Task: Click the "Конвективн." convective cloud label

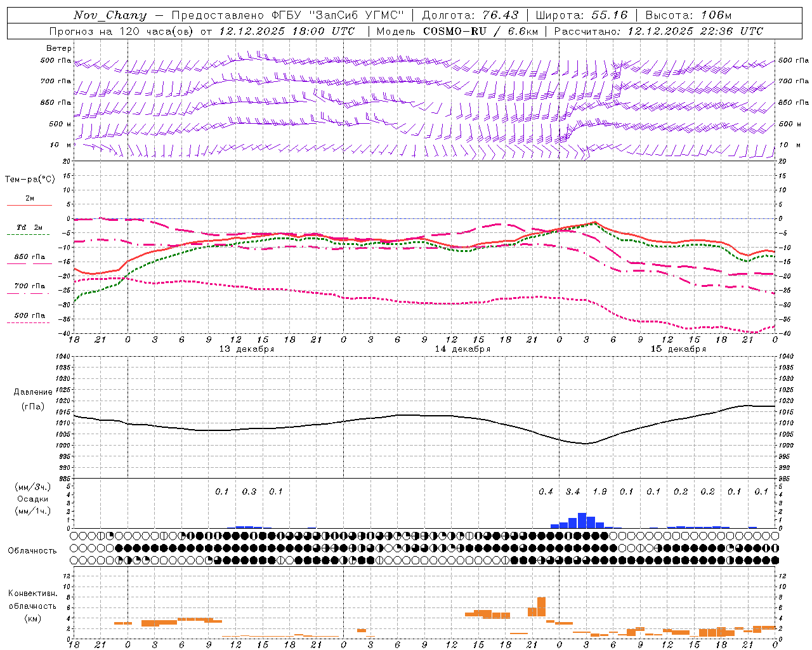Action: point(32,594)
